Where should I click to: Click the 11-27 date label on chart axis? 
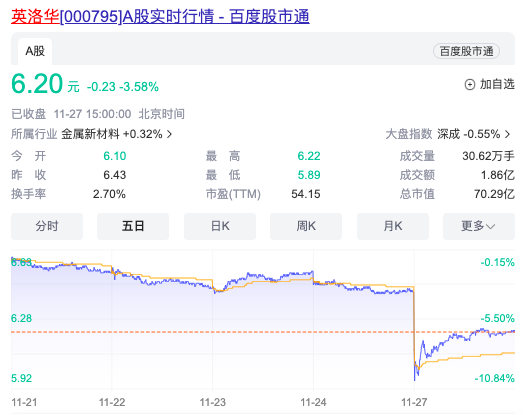coord(414,402)
